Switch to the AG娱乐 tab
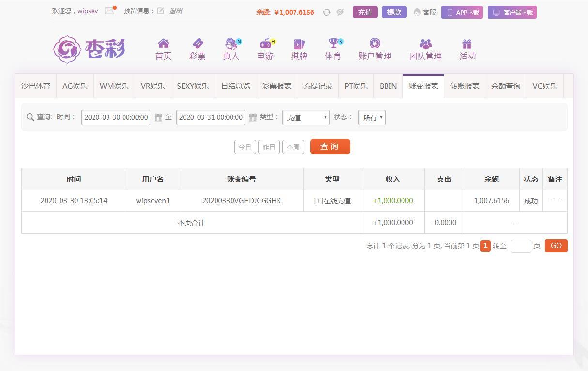 (75, 86)
